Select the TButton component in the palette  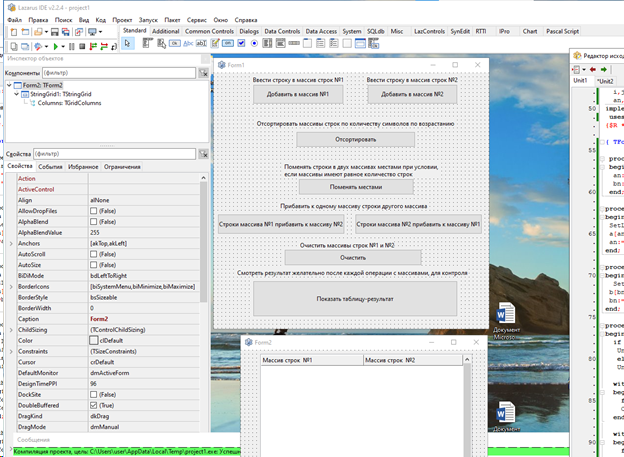pyautogui.click(x=173, y=44)
